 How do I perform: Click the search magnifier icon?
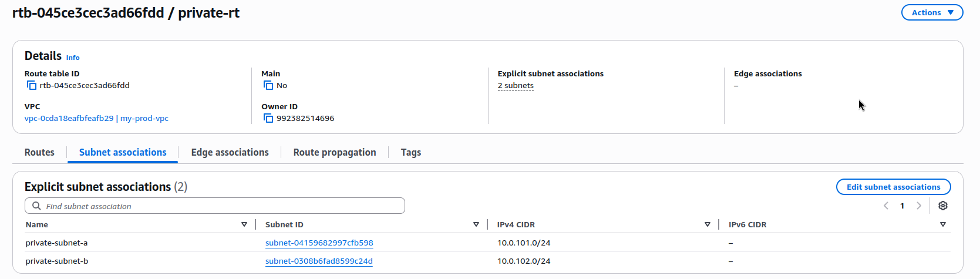pos(36,206)
